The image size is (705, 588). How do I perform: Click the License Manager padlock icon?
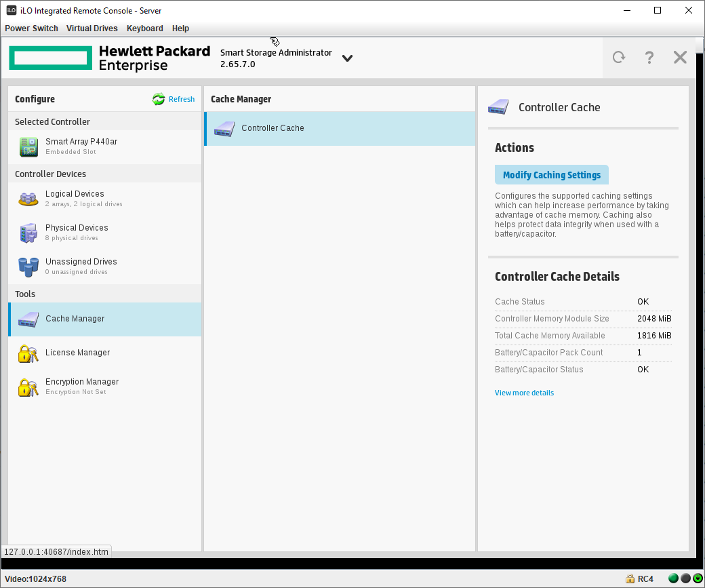pos(28,353)
